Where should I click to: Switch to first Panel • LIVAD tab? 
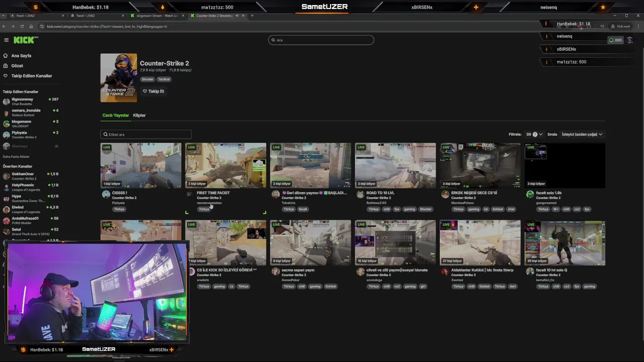[36, 16]
